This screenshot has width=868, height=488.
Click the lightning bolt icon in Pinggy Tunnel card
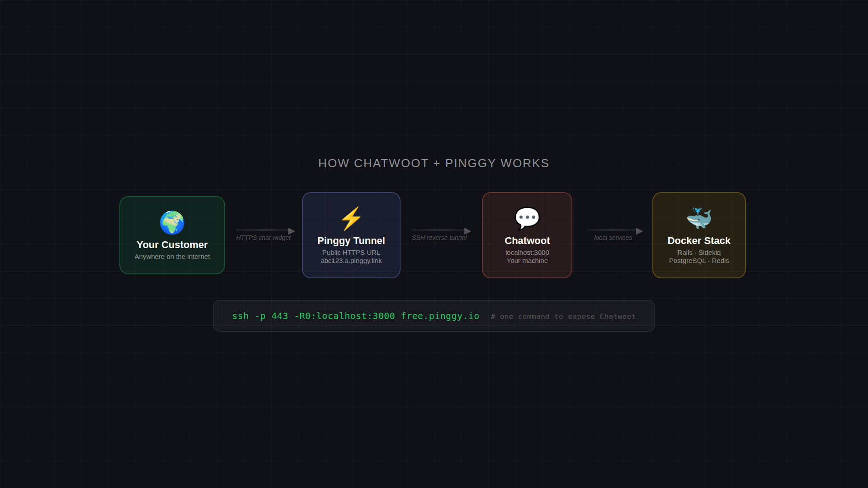[x=351, y=219]
